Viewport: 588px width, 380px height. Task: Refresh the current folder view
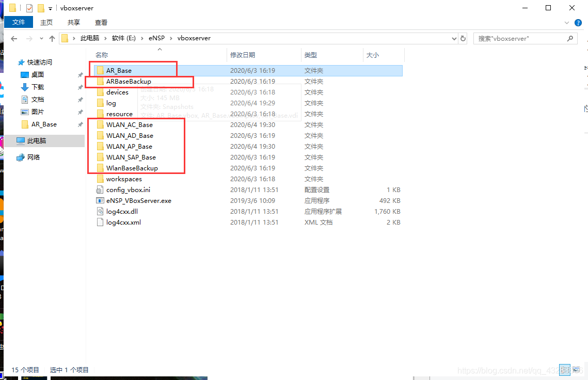pyautogui.click(x=463, y=39)
